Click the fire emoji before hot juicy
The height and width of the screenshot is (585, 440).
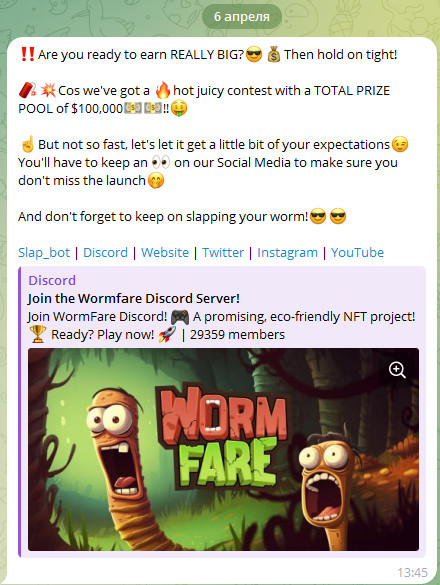[162, 91]
